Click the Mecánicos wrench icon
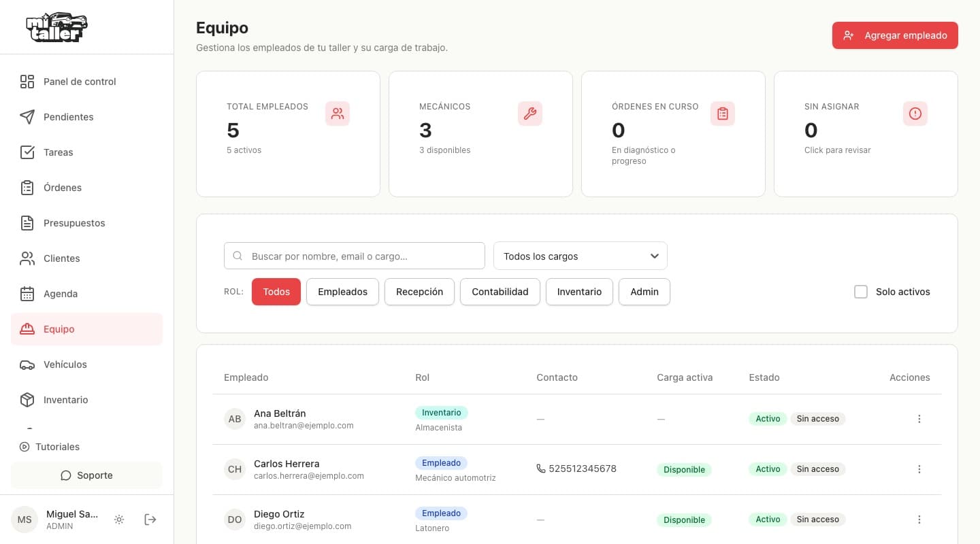The height and width of the screenshot is (544, 980). [x=530, y=114]
